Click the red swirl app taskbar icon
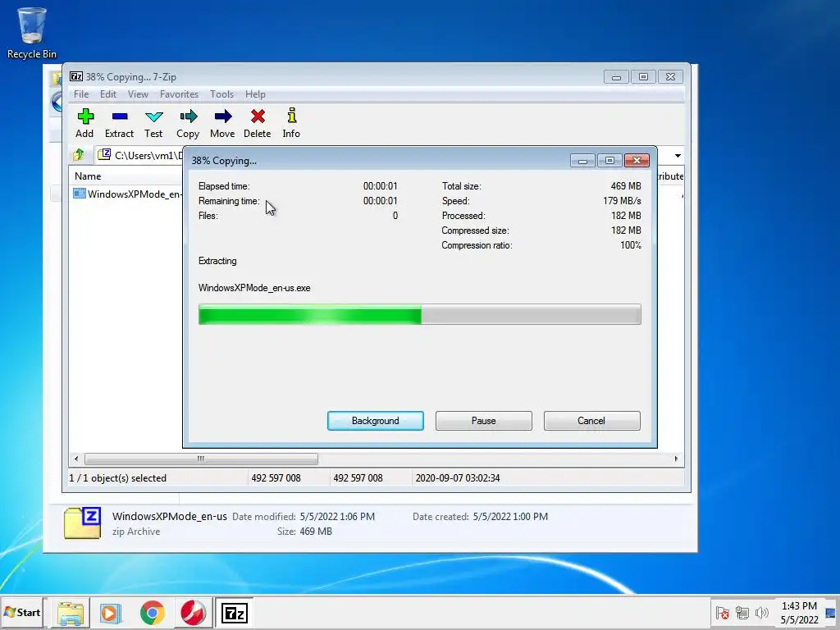The width and height of the screenshot is (840, 630). [x=193, y=613]
